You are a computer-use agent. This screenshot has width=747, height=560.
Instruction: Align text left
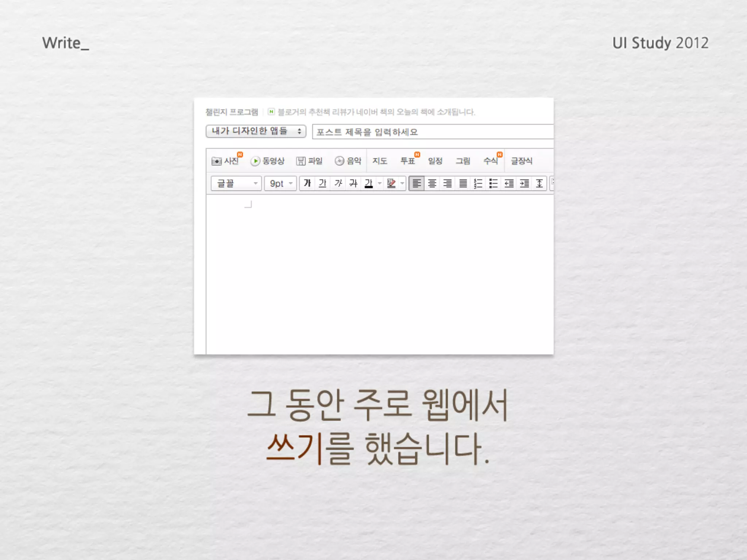coord(417,183)
